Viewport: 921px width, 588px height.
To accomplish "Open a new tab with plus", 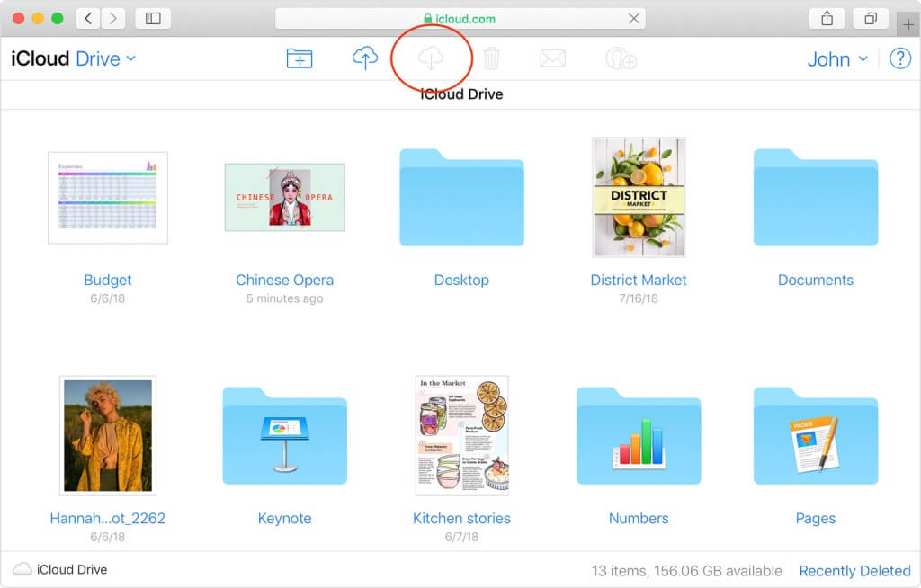I will tap(908, 24).
